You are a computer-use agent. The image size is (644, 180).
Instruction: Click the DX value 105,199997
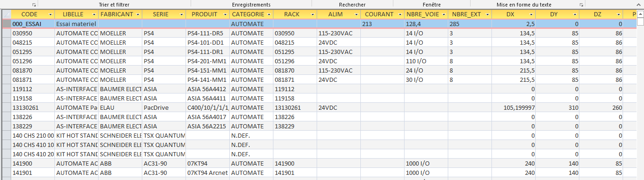(x=513, y=107)
